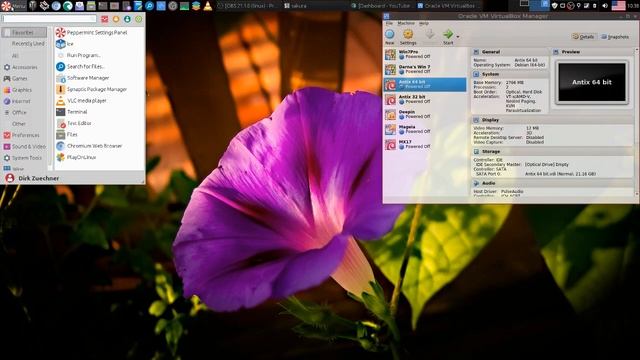Image resolution: width=640 pixels, height=360 pixels.
Task: Open the Help menu in VirtualBox
Action: pos(424,23)
